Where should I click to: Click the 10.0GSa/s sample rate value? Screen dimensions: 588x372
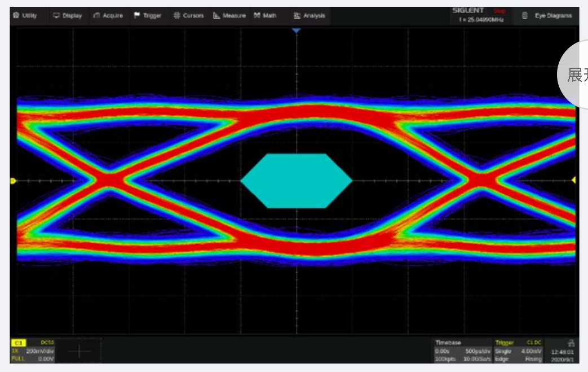(477, 359)
